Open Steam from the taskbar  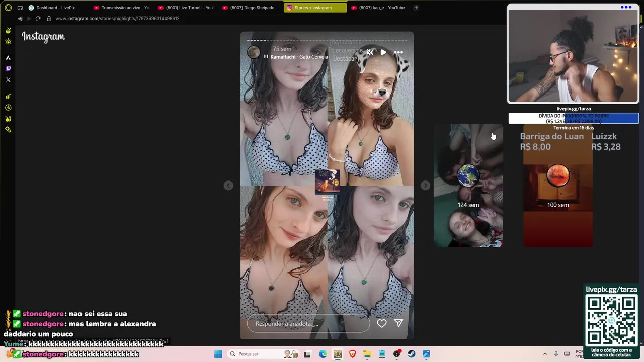click(412, 354)
